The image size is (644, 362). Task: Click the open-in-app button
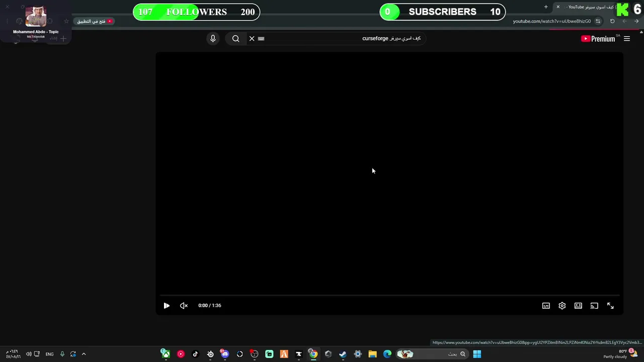pos(95,21)
